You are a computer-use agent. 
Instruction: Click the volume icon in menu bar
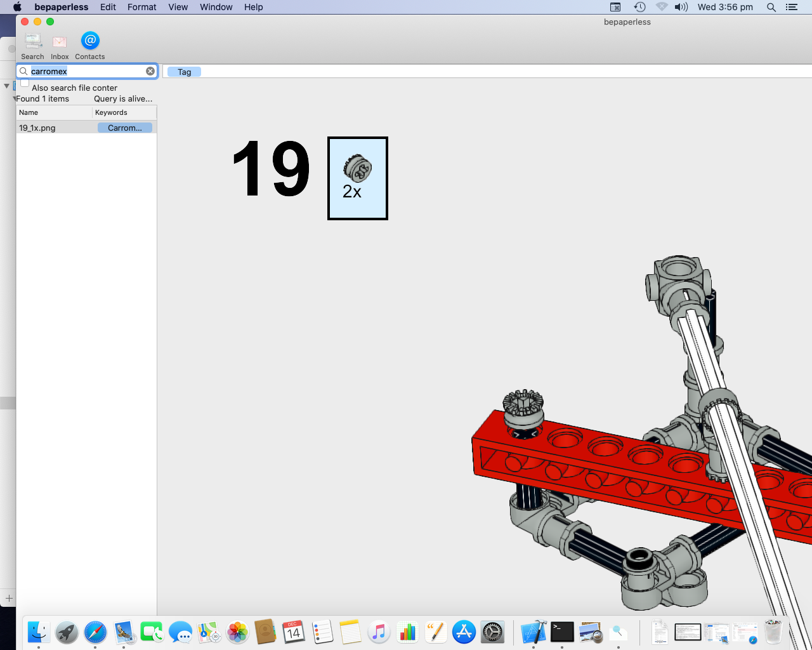(681, 7)
